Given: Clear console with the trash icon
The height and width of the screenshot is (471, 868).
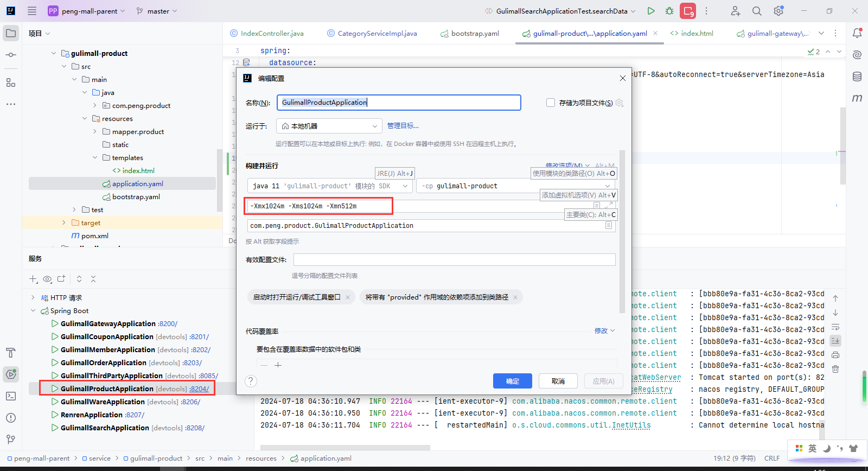Looking at the screenshot, I should (835, 369).
